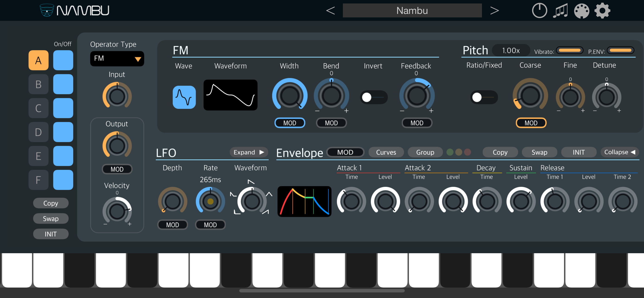Viewport: 644px width, 298px height.
Task: Click the 1.00x pitch ratio field
Action: (x=511, y=51)
